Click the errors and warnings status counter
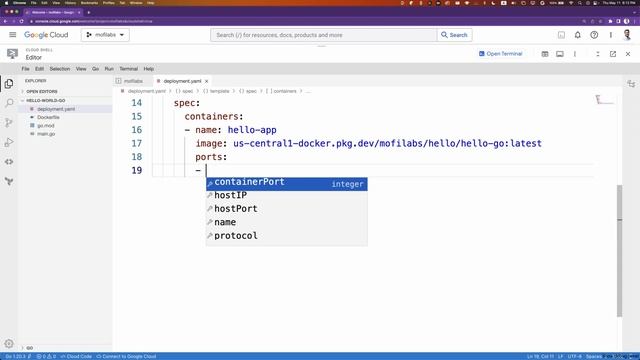The height and width of the screenshot is (360, 640). 46,356
